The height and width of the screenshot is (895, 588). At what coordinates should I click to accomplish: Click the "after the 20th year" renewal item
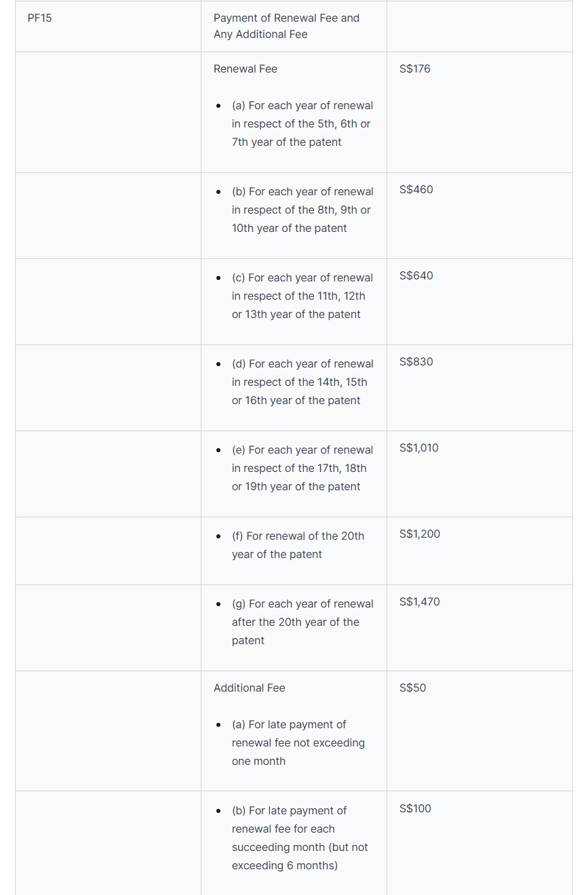pyautogui.click(x=302, y=622)
